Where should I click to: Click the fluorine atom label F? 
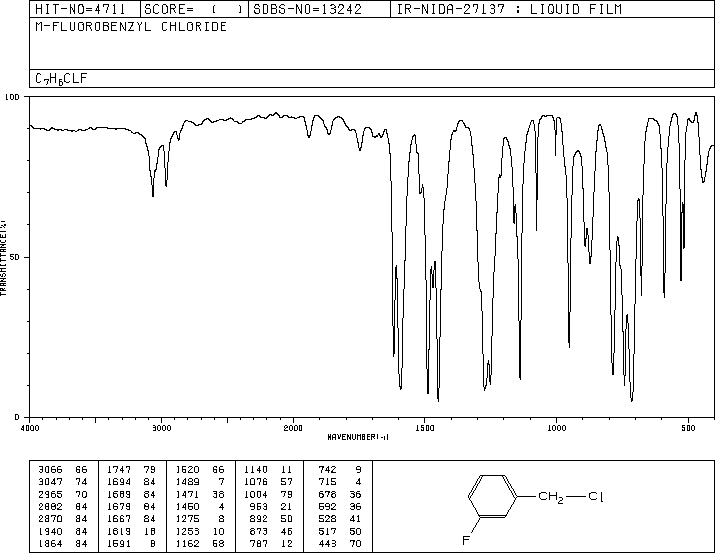[x=466, y=541]
